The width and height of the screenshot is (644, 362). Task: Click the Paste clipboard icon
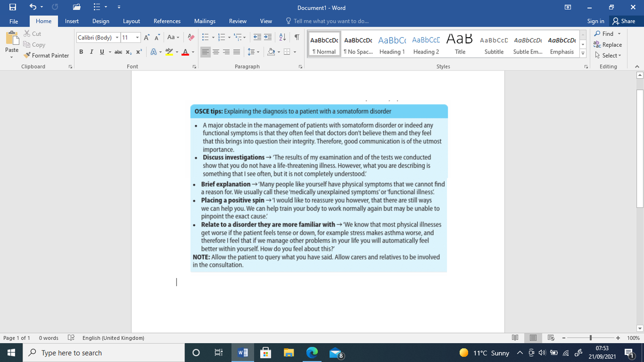[12, 38]
